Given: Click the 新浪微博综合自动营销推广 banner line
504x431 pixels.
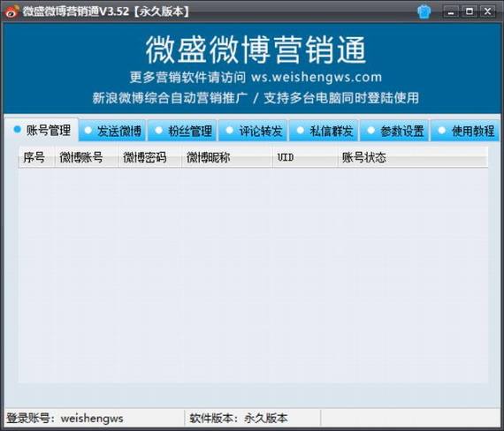Looking at the screenshot, I should click(x=170, y=98).
